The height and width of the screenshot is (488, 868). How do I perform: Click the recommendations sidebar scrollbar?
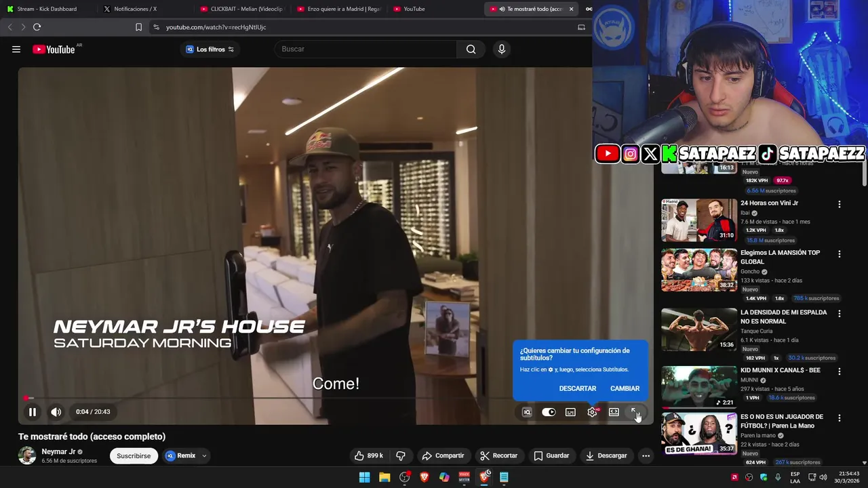[x=864, y=173]
